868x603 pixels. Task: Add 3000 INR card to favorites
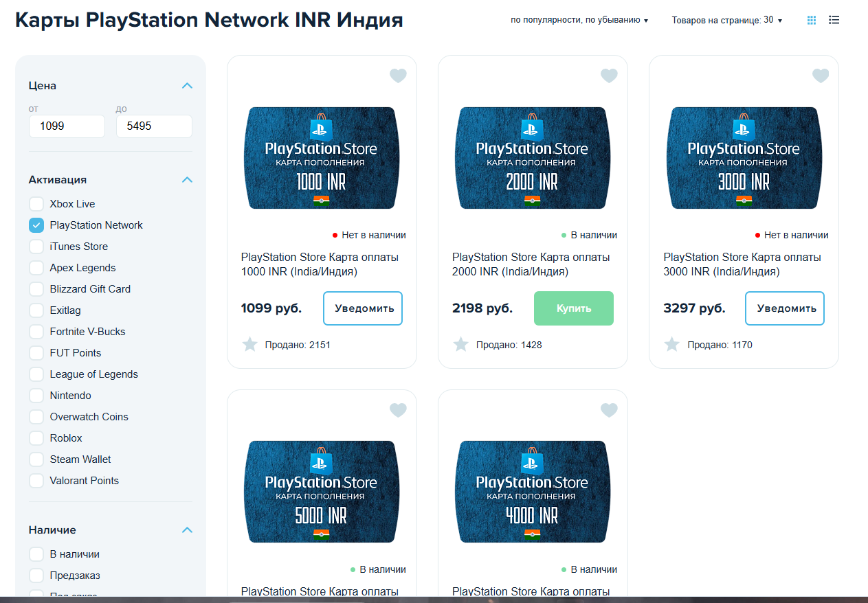click(821, 76)
